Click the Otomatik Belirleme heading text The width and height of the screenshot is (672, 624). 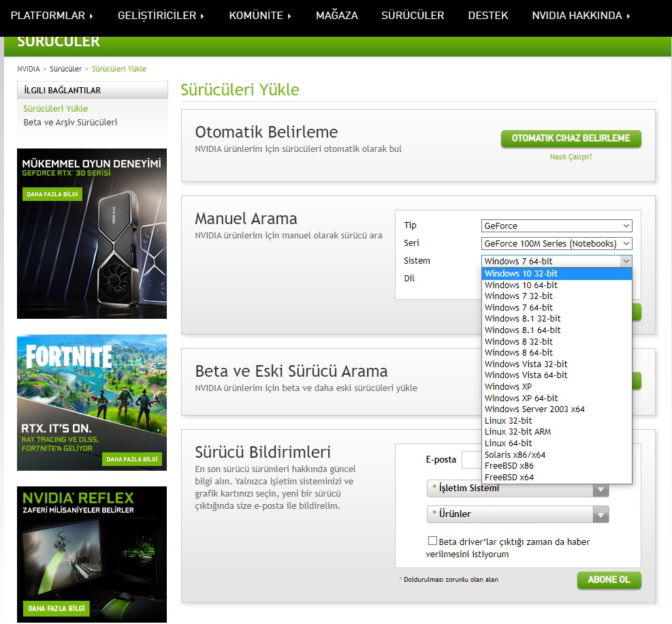pos(266,132)
